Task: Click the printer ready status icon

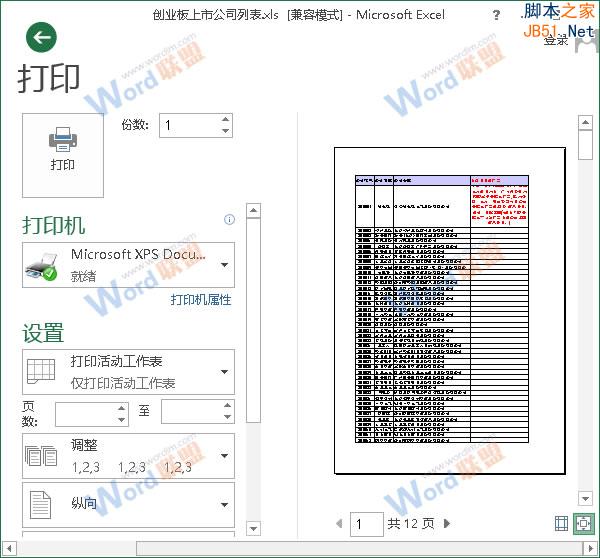Action: pos(41,266)
